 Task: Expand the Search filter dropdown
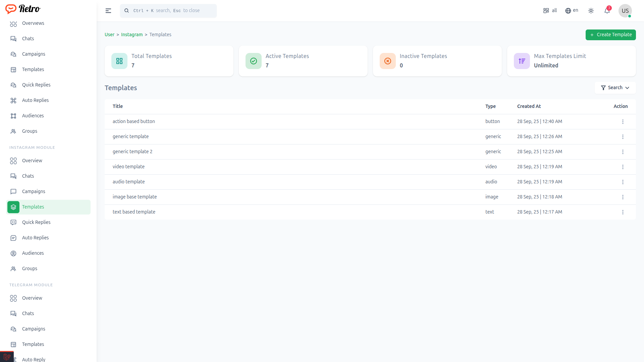point(615,88)
